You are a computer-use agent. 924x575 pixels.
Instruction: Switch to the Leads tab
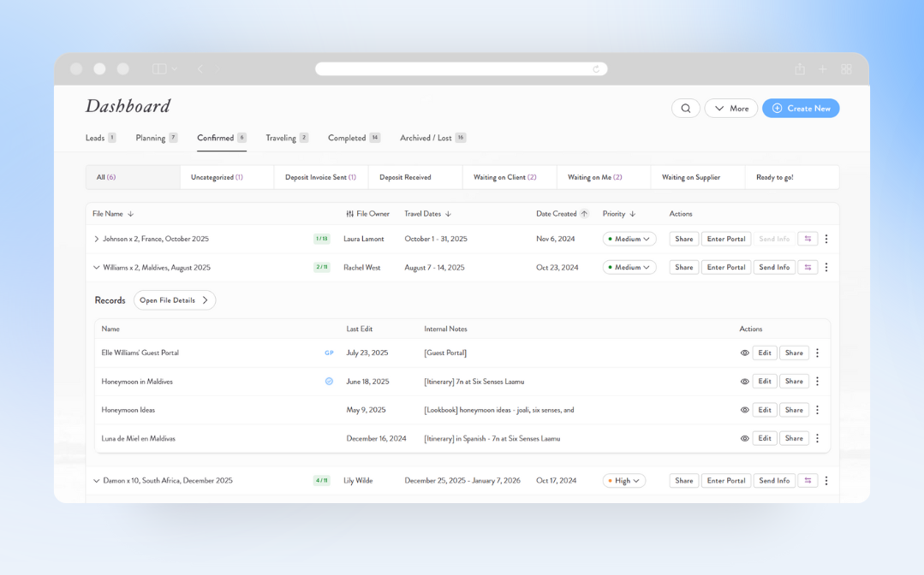click(x=100, y=138)
